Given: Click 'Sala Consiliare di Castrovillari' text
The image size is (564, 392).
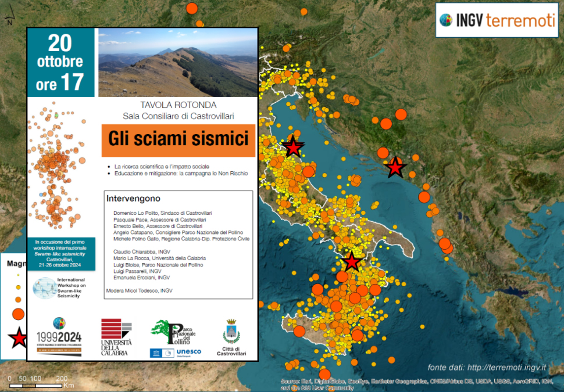Looking at the screenshot, I should [x=179, y=116].
